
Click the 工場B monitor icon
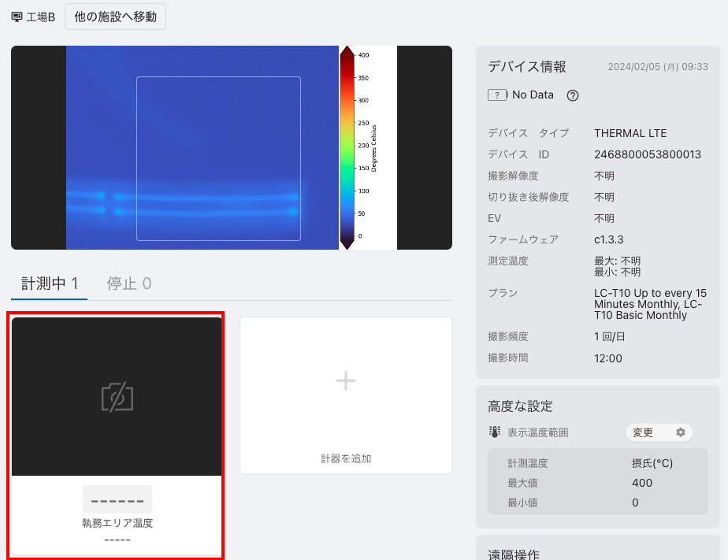(17, 17)
